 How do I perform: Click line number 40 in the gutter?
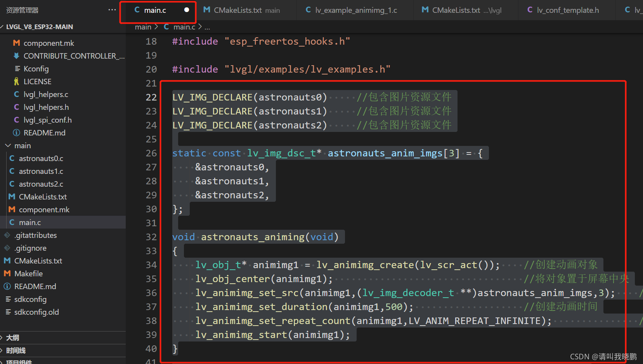tap(151, 349)
